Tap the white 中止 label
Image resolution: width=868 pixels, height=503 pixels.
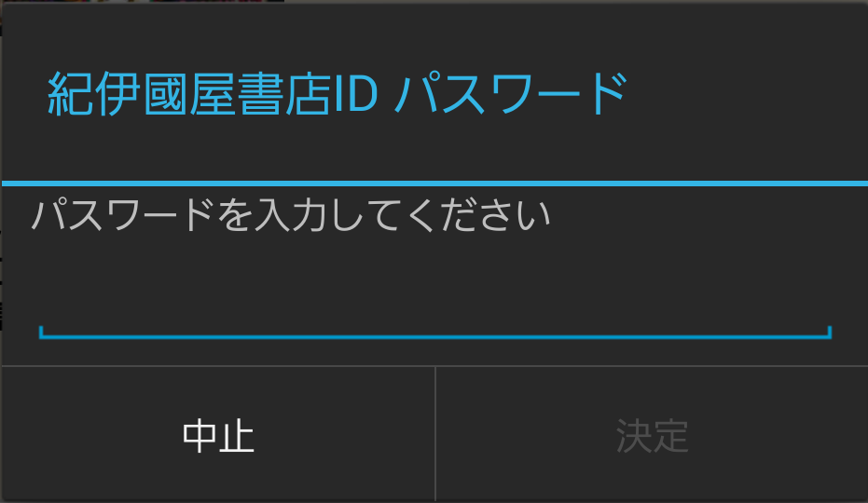218,436
